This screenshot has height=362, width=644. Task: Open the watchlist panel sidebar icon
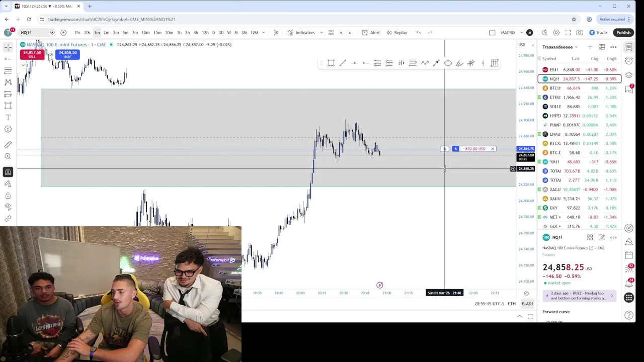pos(629,47)
